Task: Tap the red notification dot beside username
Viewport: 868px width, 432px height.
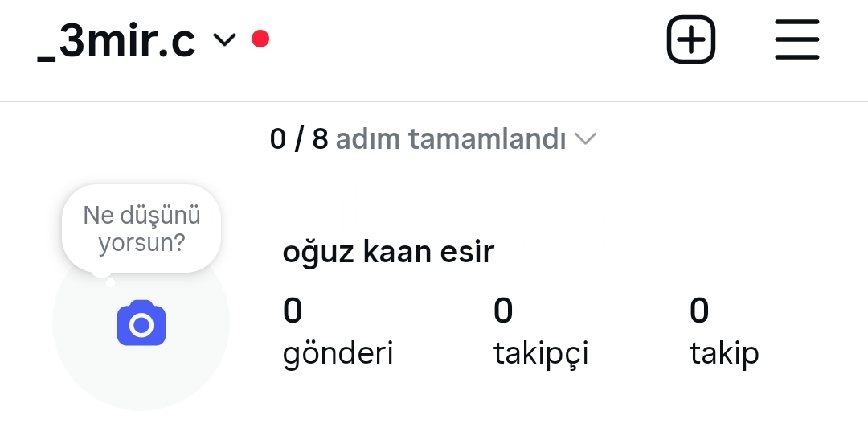Action: 260,39
